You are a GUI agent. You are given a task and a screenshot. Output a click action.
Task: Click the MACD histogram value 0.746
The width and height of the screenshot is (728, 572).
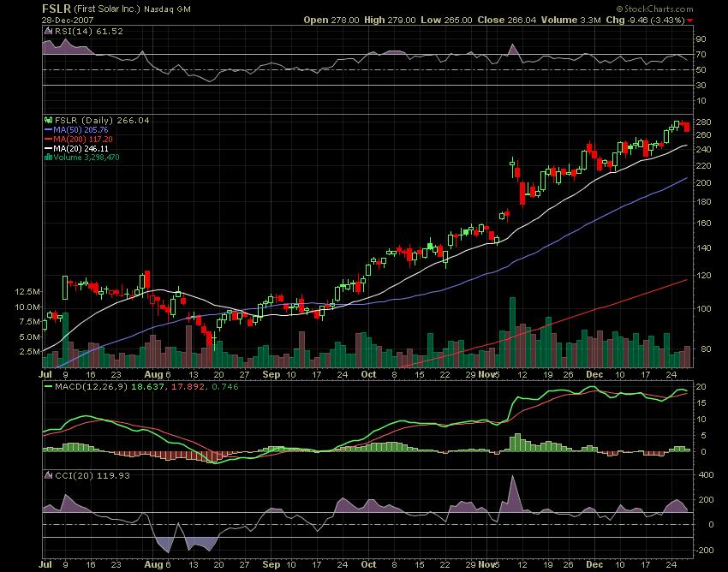[224, 386]
